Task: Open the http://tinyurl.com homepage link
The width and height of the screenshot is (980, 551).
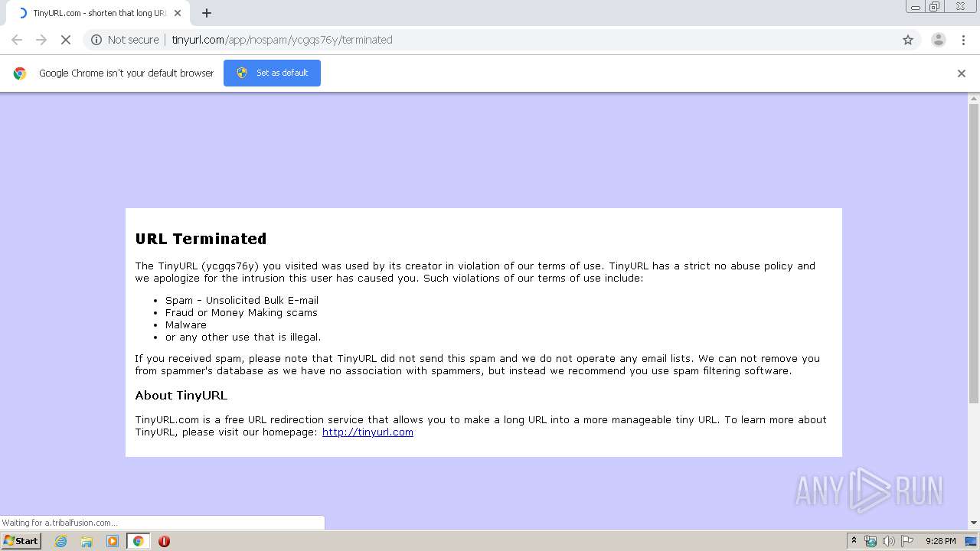Action: [x=367, y=432]
